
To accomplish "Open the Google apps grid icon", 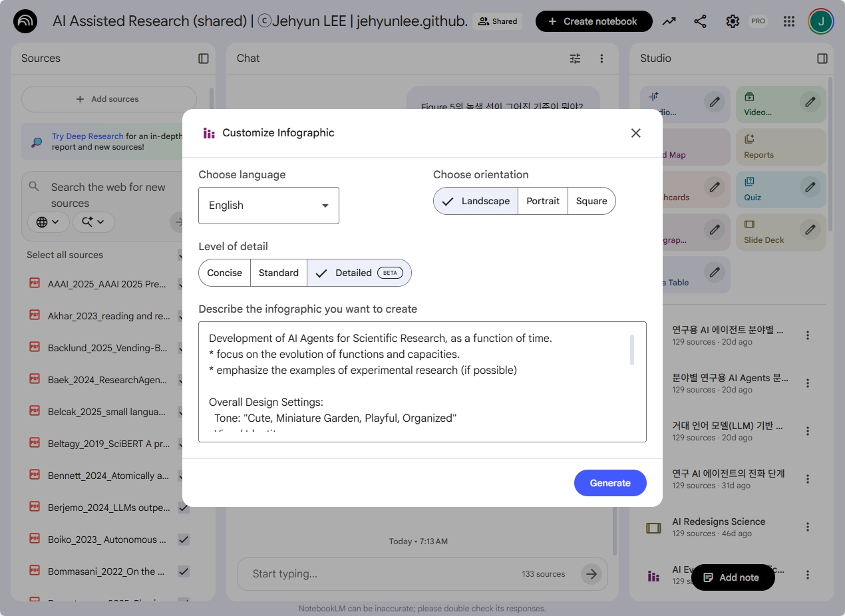I will coord(789,21).
